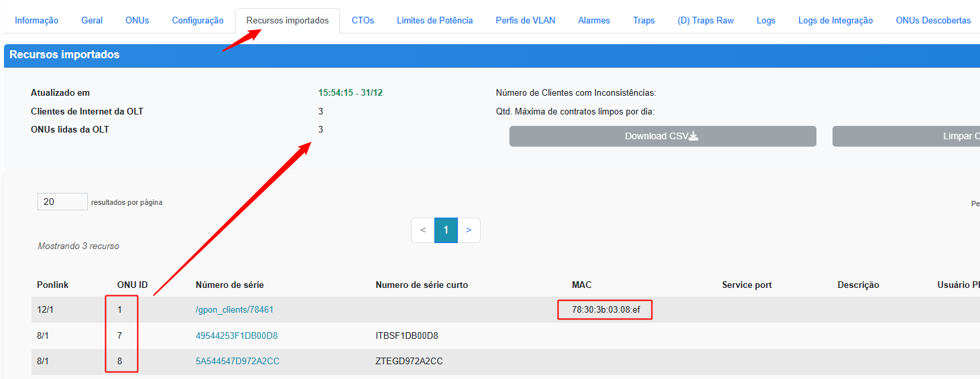Screen dimensions: 980x379
Task: Open the Logs de Integração tab
Action: coord(835,20)
